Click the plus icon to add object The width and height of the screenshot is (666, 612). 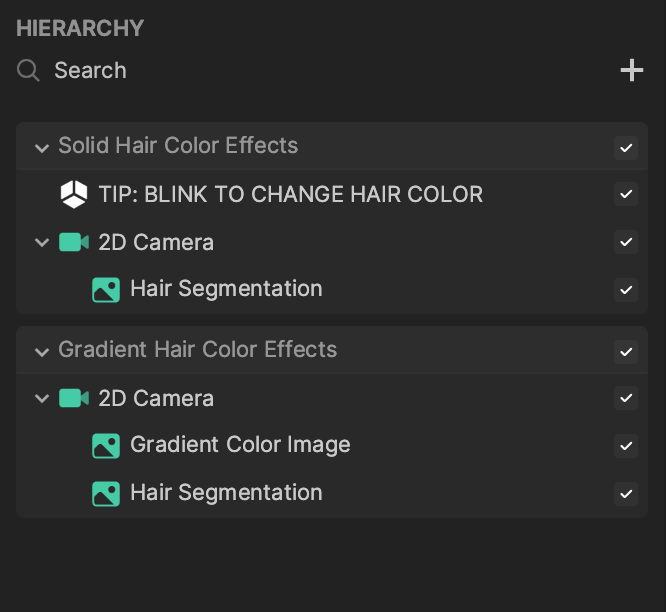pos(631,70)
